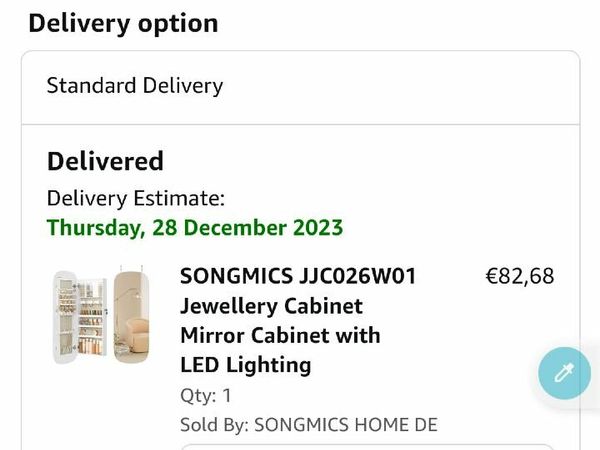Tap the floating eyedropper color picker icon

tap(564, 374)
